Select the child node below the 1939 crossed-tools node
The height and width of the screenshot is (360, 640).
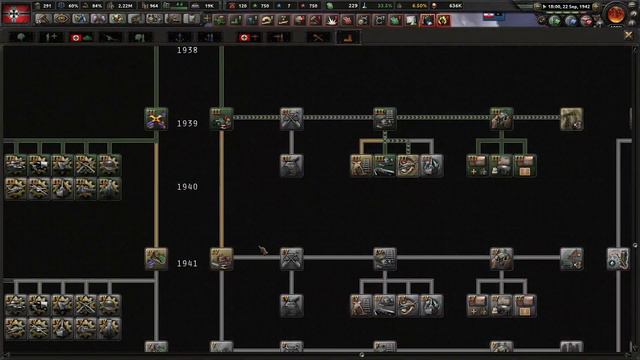pos(292,166)
